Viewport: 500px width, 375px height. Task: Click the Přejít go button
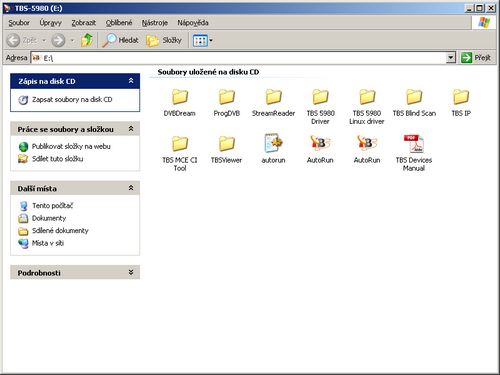[476, 58]
